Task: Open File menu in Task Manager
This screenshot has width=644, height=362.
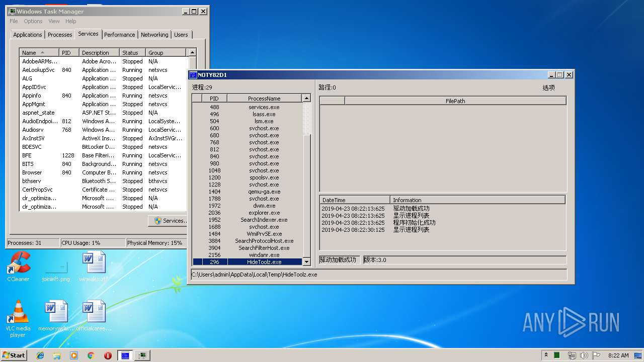Action: pos(14,21)
